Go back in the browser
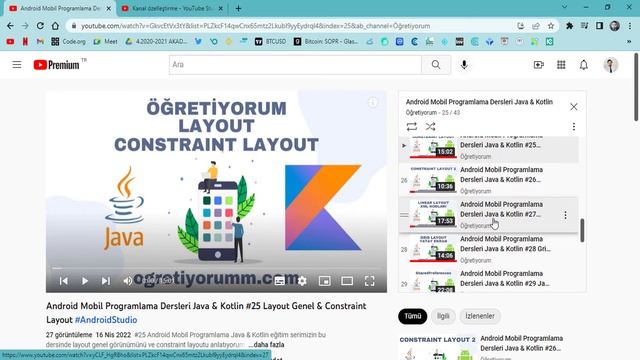 point(10,26)
